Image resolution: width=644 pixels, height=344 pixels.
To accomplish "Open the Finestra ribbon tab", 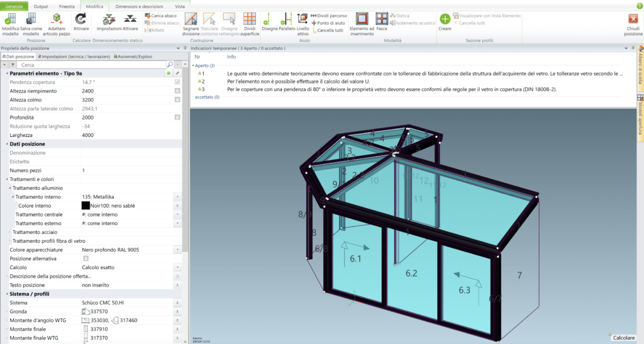I will (x=67, y=6).
